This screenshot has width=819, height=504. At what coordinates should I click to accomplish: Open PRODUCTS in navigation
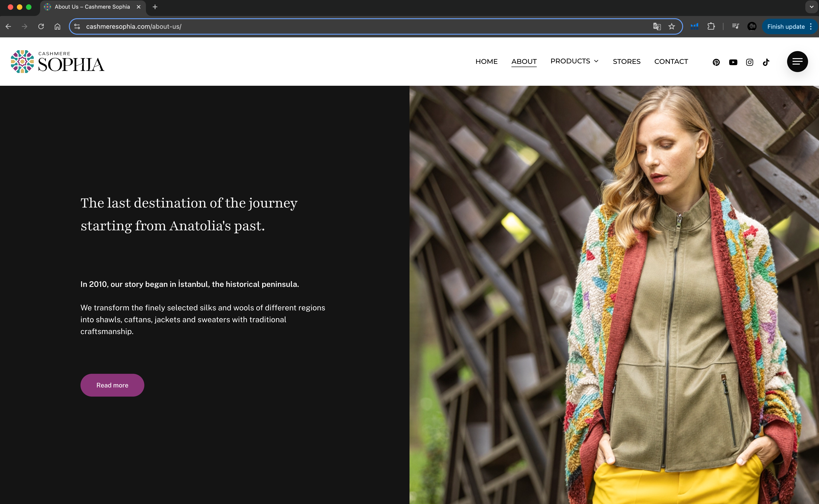pos(570,61)
